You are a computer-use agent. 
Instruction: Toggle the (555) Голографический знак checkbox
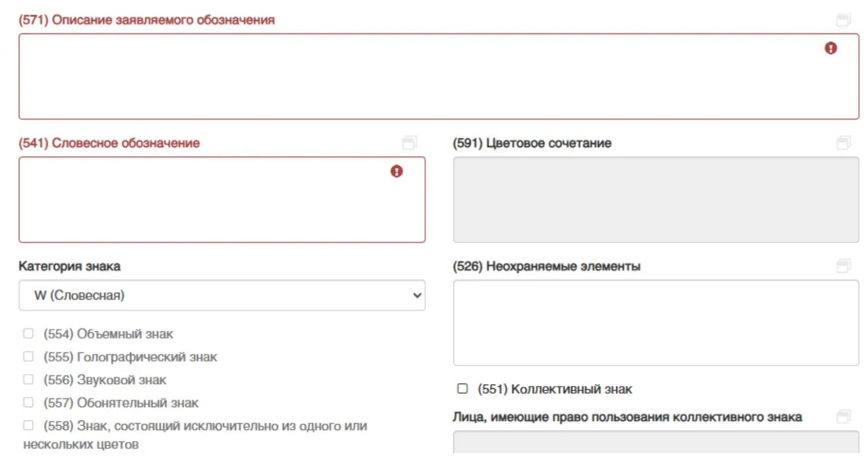coord(28,356)
